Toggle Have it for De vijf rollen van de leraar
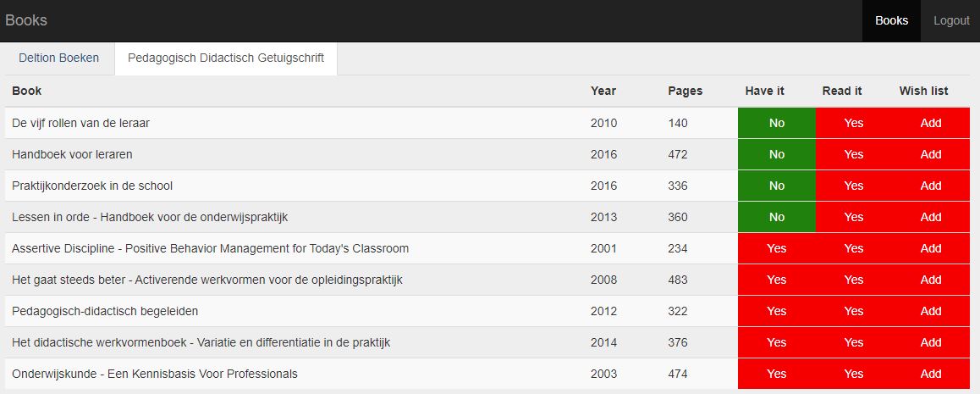This screenshot has height=394, width=980. pyautogui.click(x=776, y=123)
